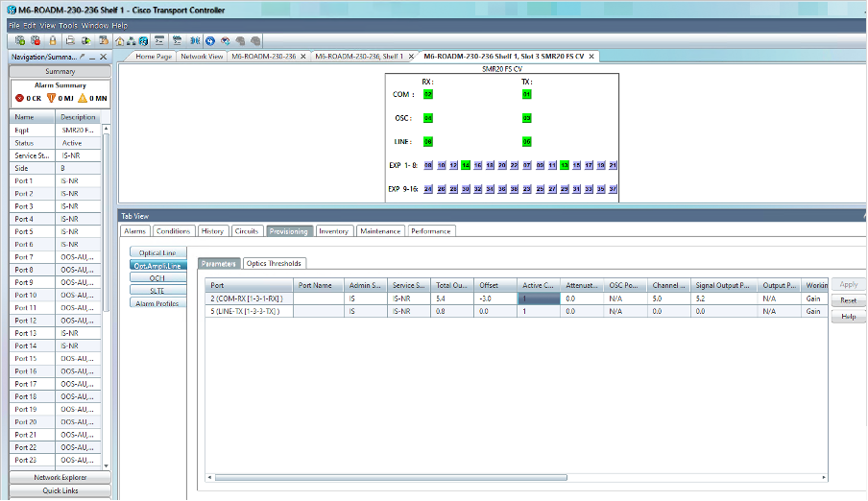Click the Help button
The width and height of the screenshot is (868, 501).
848,316
